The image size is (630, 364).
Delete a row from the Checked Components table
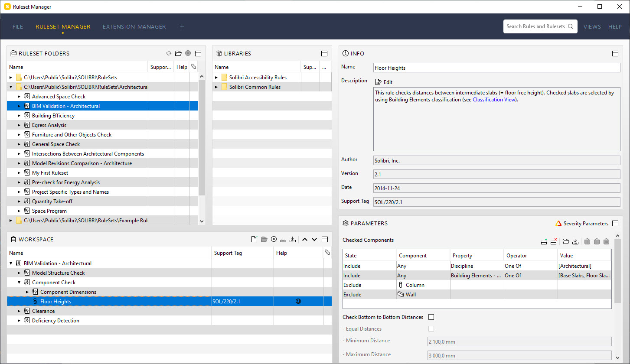click(x=554, y=241)
